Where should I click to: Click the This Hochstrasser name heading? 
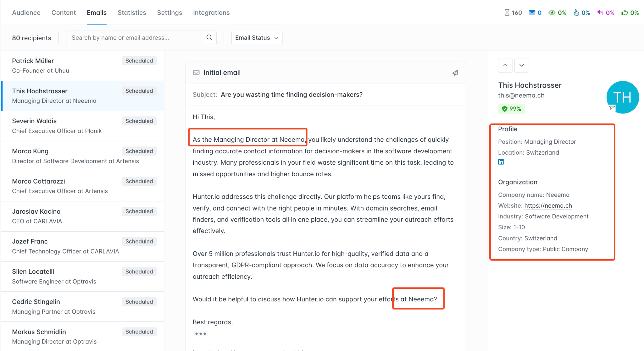[x=530, y=85]
